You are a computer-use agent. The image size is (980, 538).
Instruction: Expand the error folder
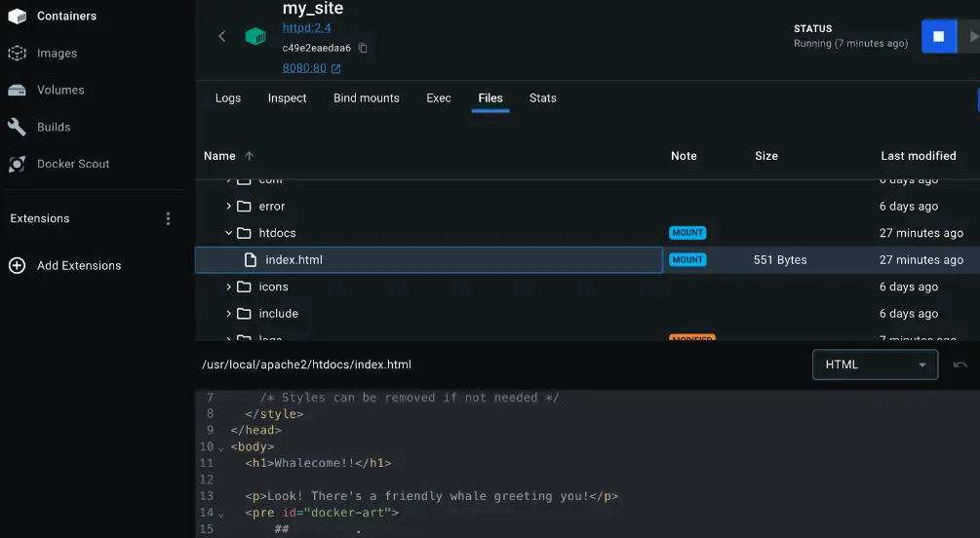coord(229,207)
